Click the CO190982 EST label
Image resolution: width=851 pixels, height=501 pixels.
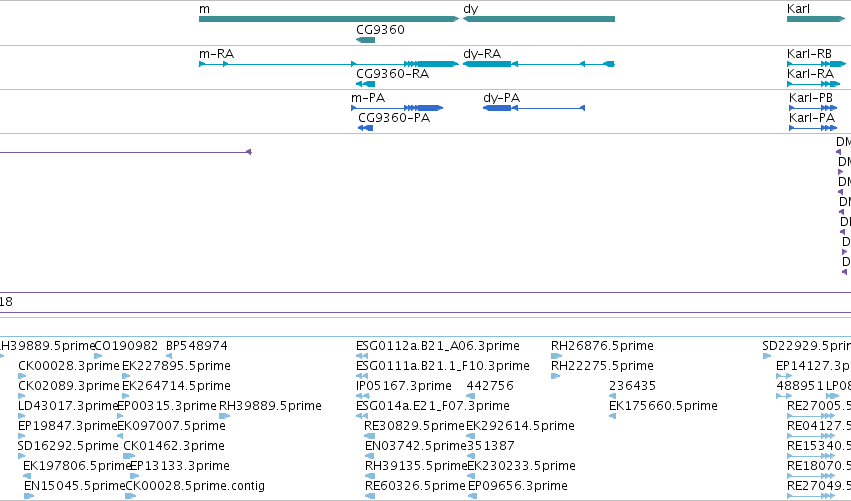(126, 346)
